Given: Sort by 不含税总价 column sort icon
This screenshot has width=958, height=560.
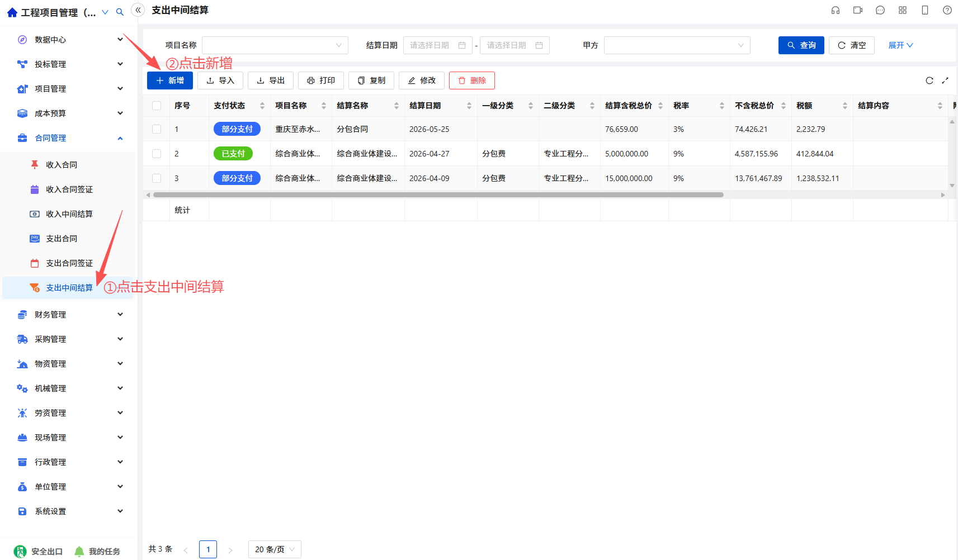Looking at the screenshot, I should click(x=784, y=106).
